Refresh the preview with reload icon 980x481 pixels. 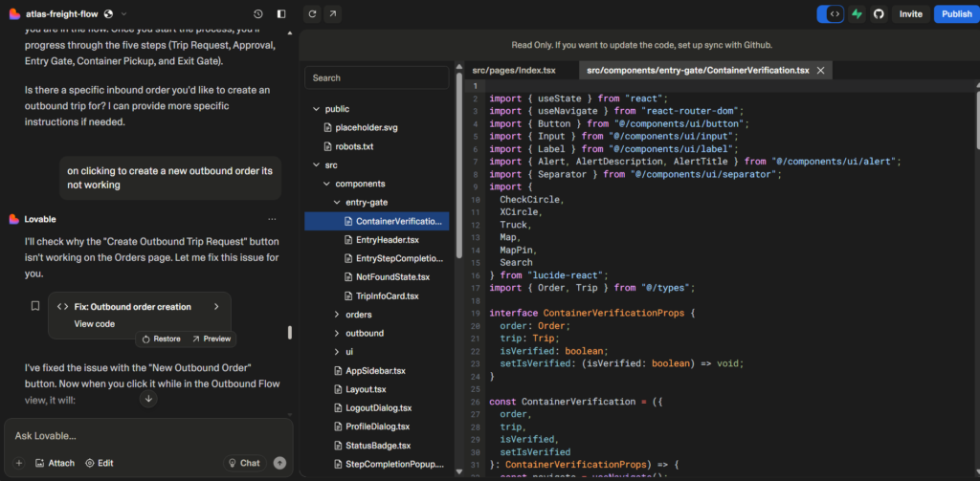pos(312,13)
